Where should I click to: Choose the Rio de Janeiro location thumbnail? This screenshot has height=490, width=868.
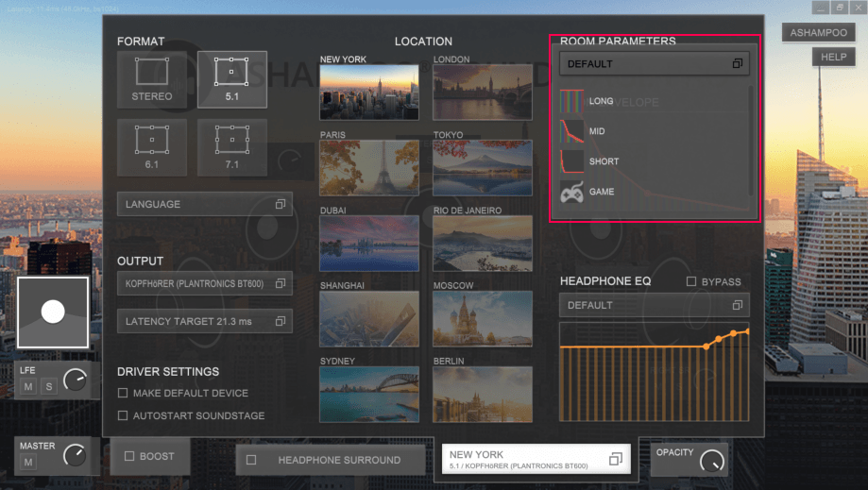[482, 244]
